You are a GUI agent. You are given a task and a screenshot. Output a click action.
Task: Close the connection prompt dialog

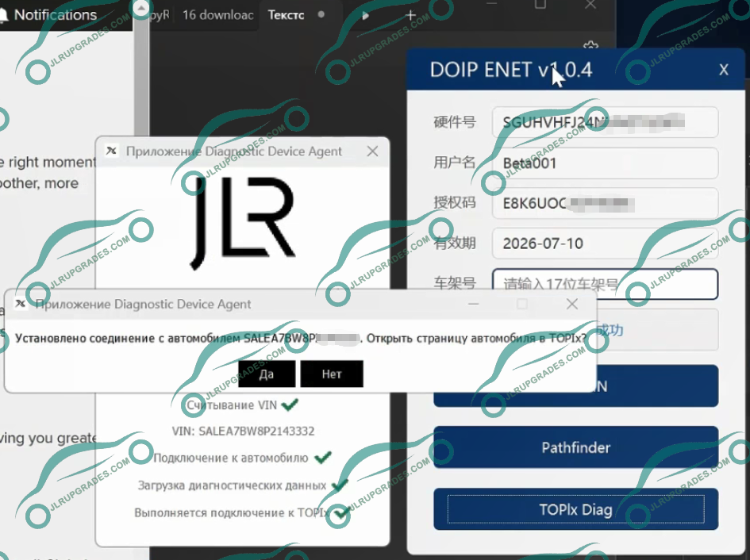[x=572, y=304]
